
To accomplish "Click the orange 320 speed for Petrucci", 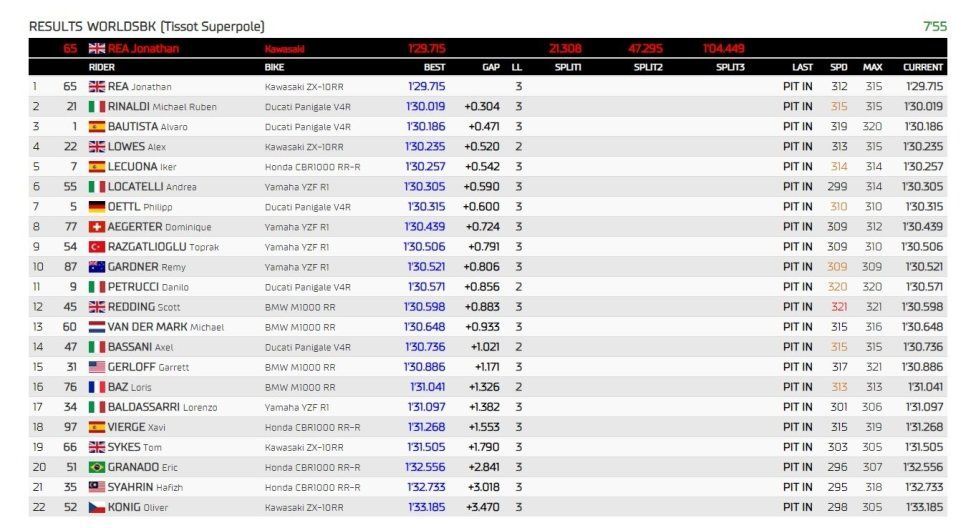I will point(837,287).
